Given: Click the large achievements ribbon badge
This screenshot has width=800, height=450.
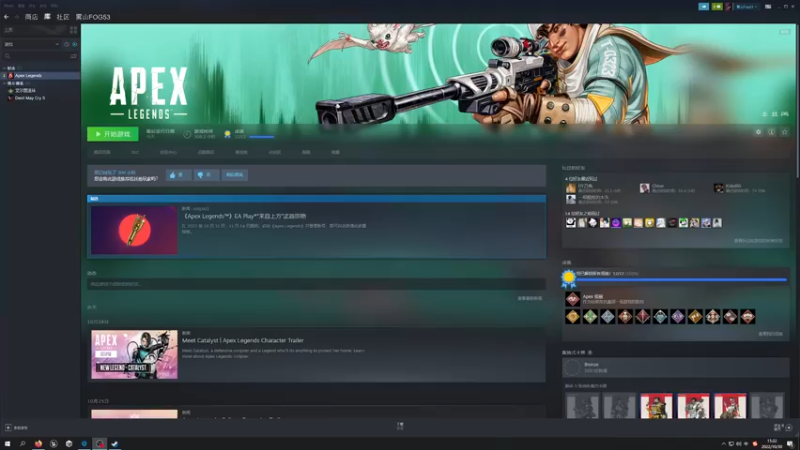Looking at the screenshot, I should (568, 279).
